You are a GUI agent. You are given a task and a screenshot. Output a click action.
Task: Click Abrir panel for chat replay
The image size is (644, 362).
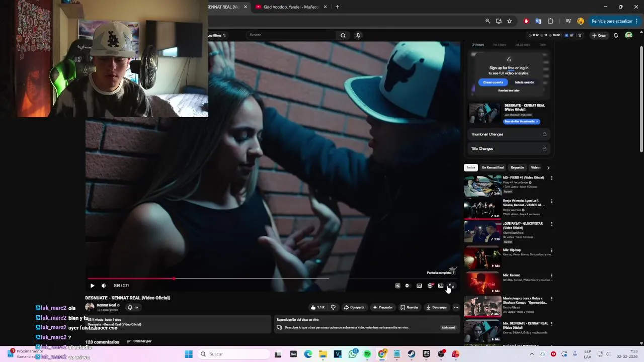pyautogui.click(x=448, y=327)
